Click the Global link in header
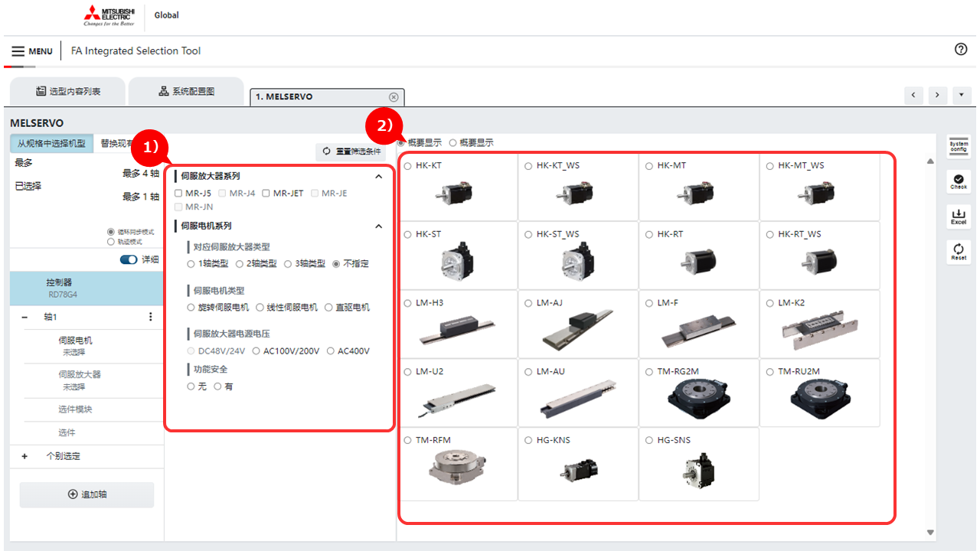 [166, 15]
